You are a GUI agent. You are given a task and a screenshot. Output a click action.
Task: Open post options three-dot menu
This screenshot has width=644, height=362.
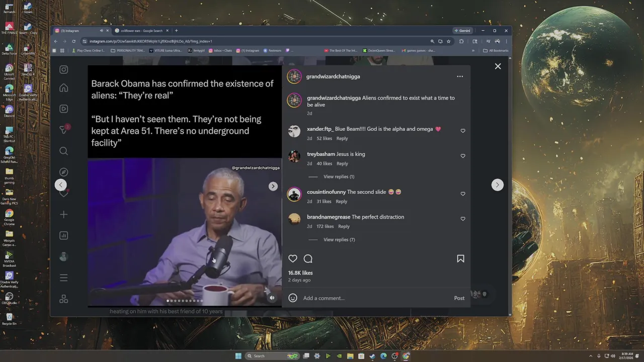click(460, 76)
